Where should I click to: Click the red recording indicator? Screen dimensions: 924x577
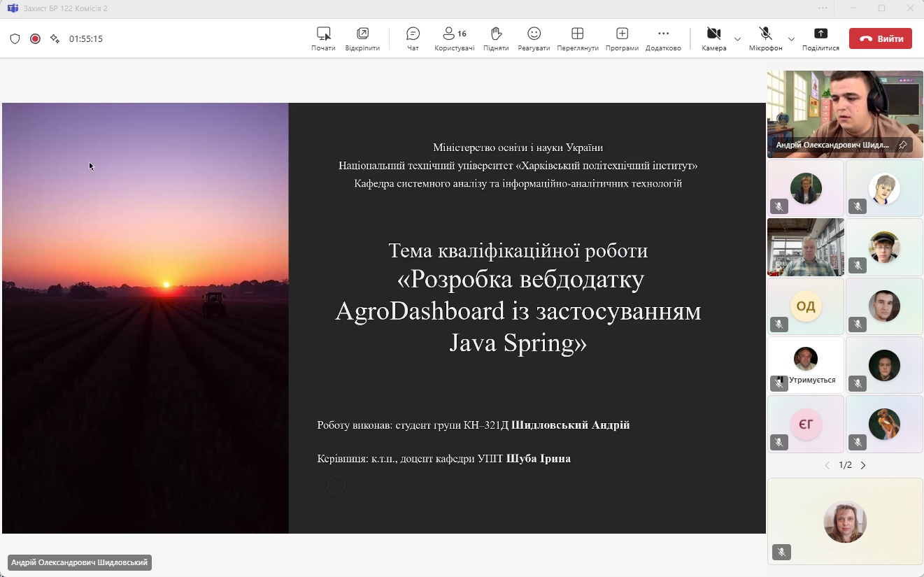tap(35, 39)
